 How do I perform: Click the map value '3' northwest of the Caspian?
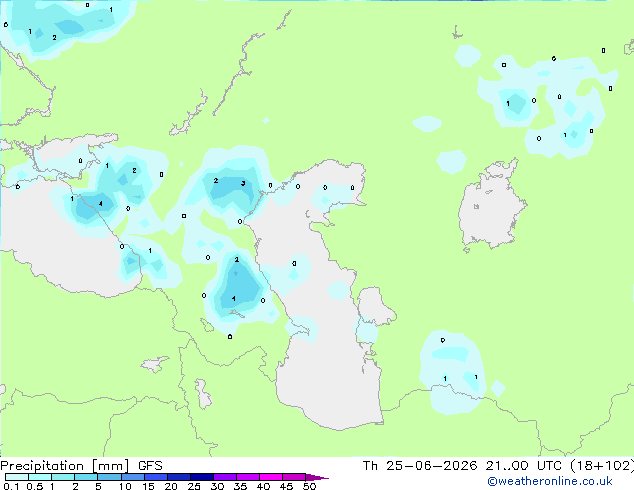coord(243,183)
